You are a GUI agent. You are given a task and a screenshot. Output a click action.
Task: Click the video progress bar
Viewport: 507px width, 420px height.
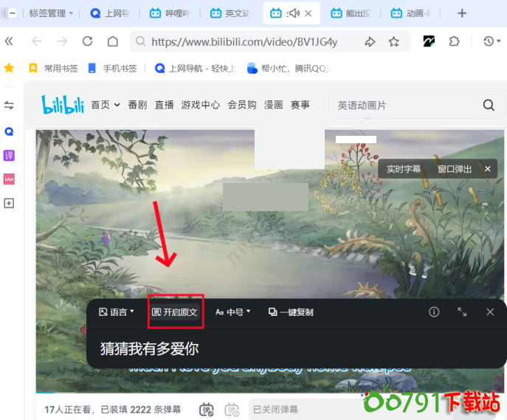click(269, 393)
